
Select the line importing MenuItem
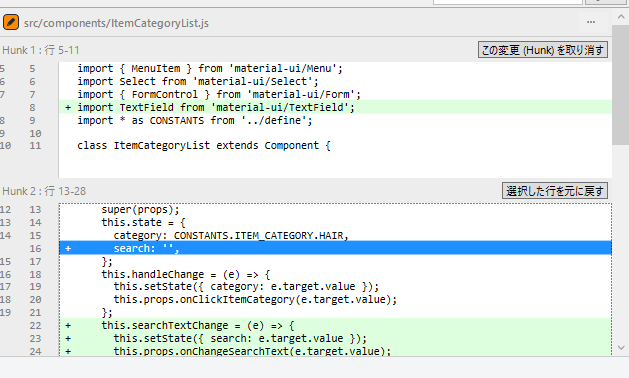click(335, 69)
